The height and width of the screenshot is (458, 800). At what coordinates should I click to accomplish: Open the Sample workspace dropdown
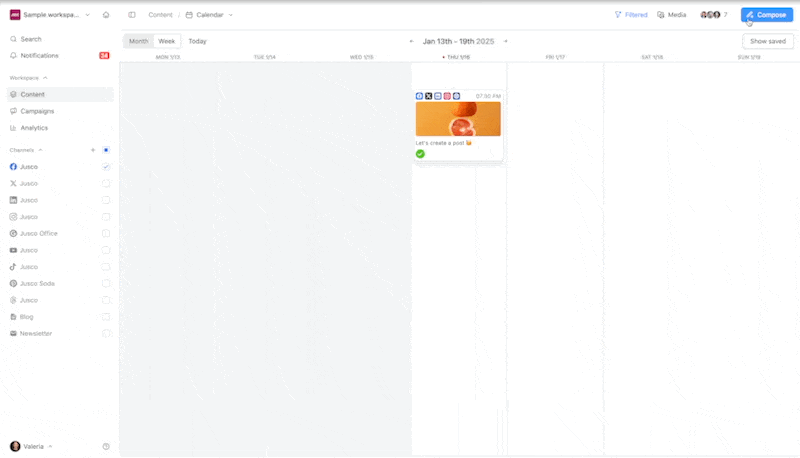(50, 15)
